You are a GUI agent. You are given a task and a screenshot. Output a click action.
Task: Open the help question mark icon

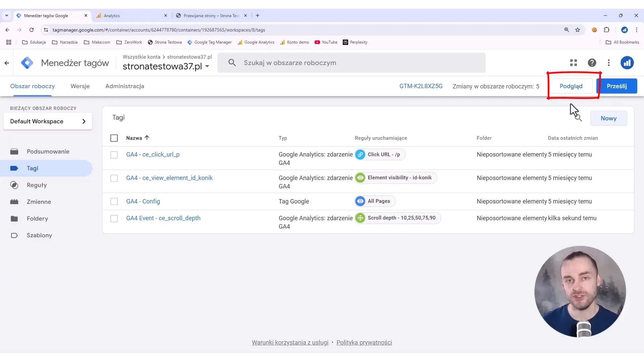[x=592, y=63]
